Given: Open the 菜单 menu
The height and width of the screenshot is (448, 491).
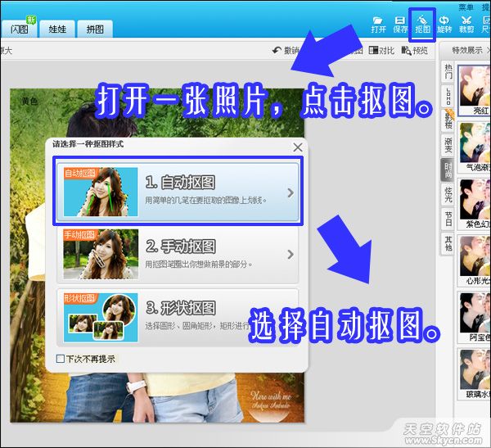Looking at the screenshot, I should [466, 7].
